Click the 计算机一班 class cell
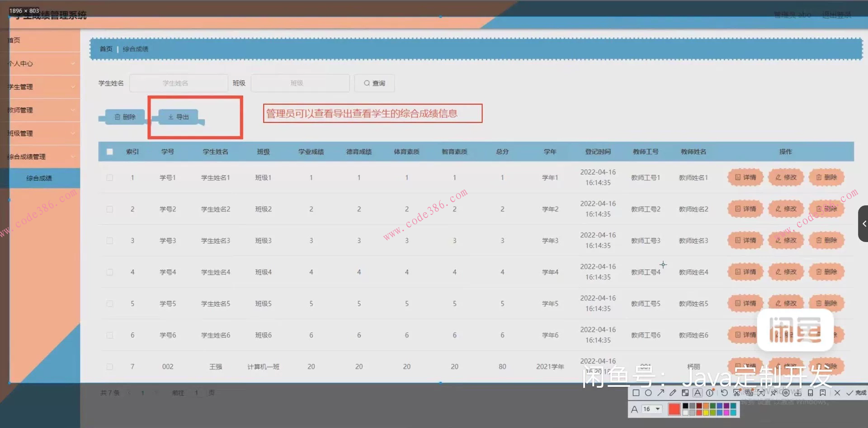Image resolution: width=868 pixels, height=428 pixels. (x=263, y=367)
